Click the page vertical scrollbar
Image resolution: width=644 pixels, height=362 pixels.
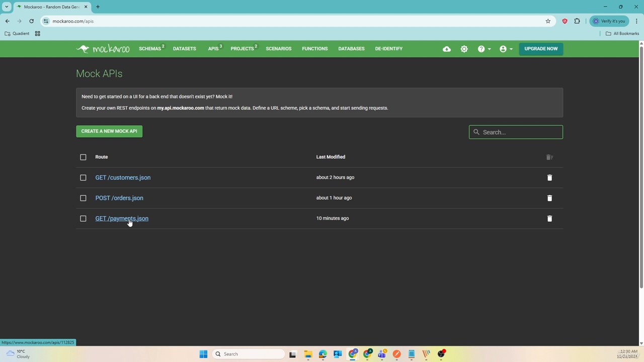[641, 166]
